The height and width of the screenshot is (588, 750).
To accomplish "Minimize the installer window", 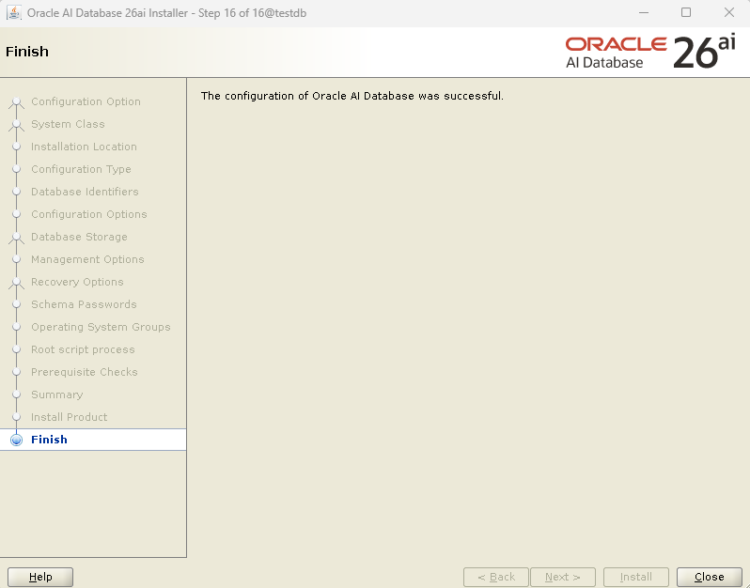I will [644, 12].
